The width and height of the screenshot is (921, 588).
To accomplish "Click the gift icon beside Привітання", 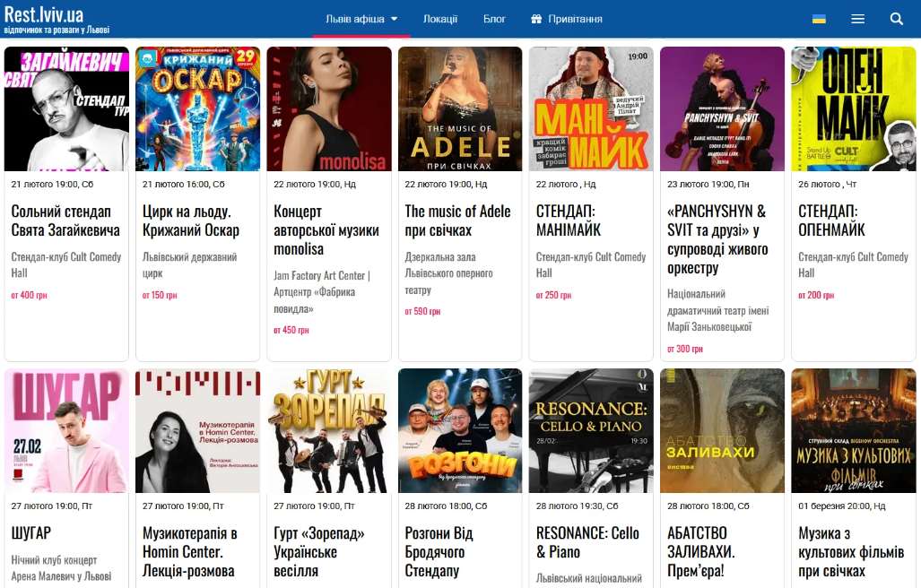I will pos(535,19).
